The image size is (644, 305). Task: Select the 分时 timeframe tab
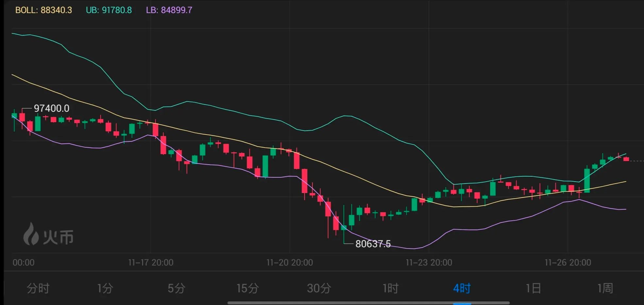tap(38, 288)
